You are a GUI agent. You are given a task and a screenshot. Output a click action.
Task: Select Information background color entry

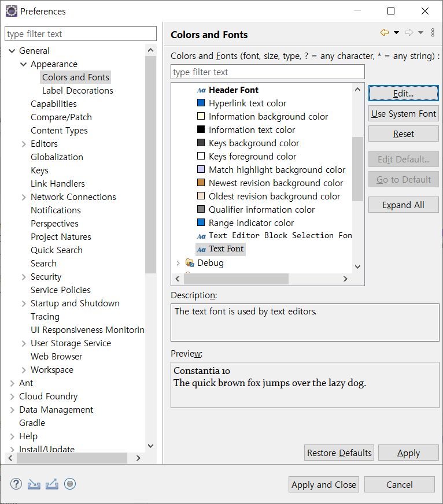point(268,117)
